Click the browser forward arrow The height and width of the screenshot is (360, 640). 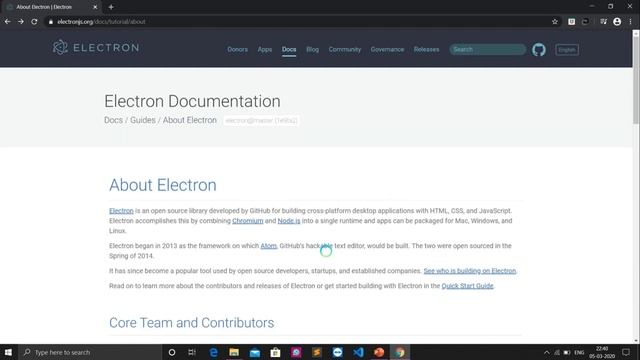(x=21, y=22)
